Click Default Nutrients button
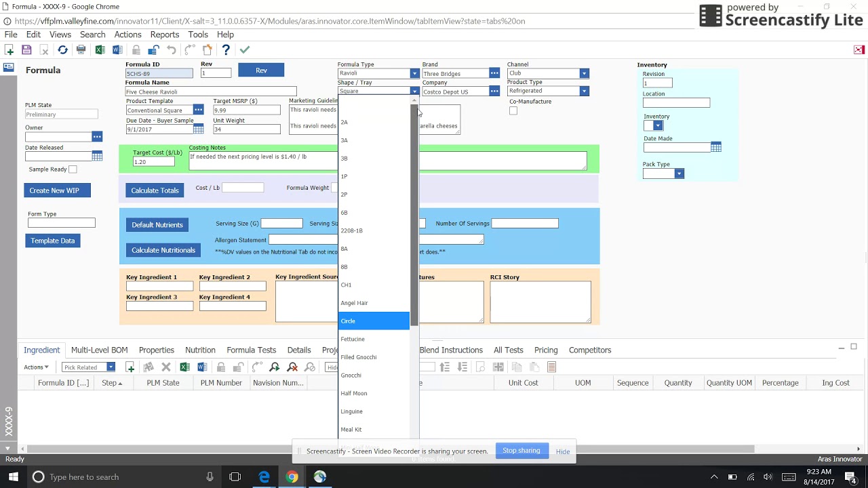 click(157, 224)
